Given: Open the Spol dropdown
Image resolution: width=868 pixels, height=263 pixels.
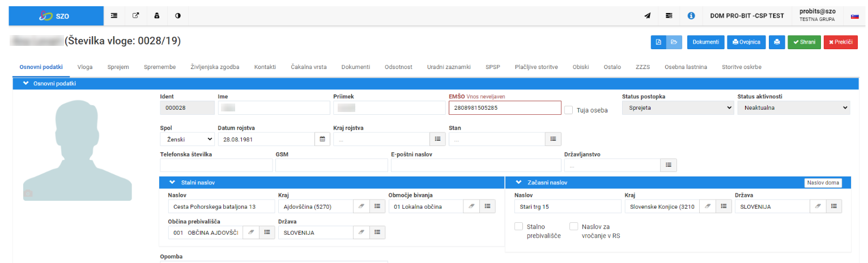Looking at the screenshot, I should pyautogui.click(x=188, y=139).
